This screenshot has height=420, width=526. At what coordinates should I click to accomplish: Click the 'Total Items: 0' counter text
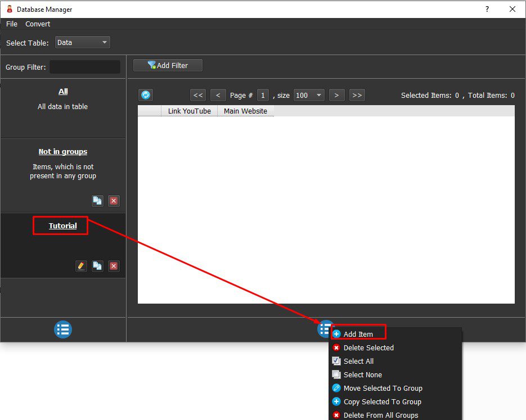(x=491, y=96)
